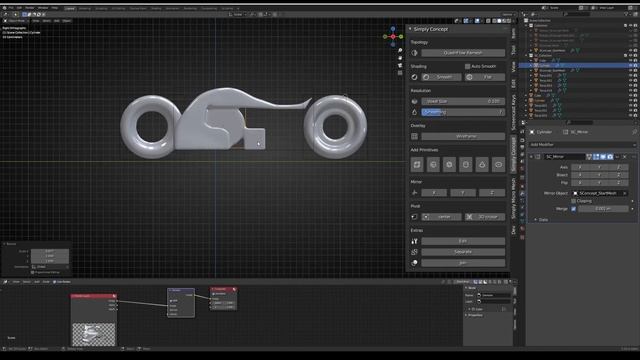Toggle the Flip Z button in SC_Mirror modifier
The width and height of the screenshot is (640, 360).
click(x=618, y=182)
